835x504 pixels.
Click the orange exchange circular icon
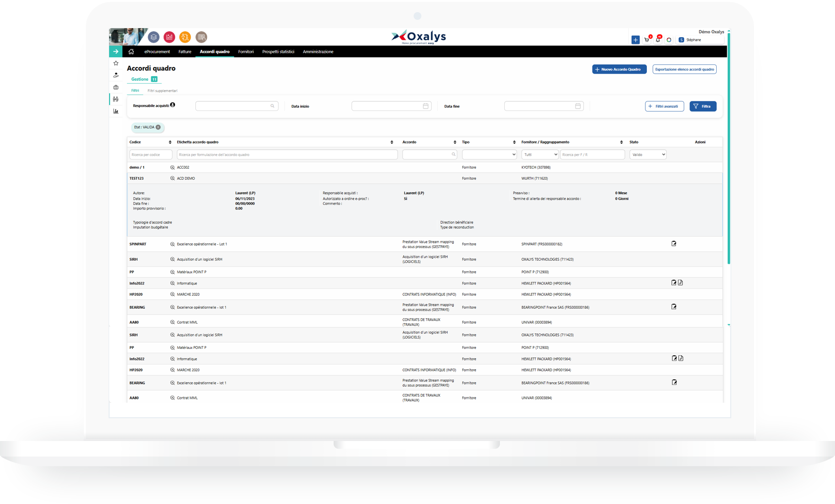(185, 37)
